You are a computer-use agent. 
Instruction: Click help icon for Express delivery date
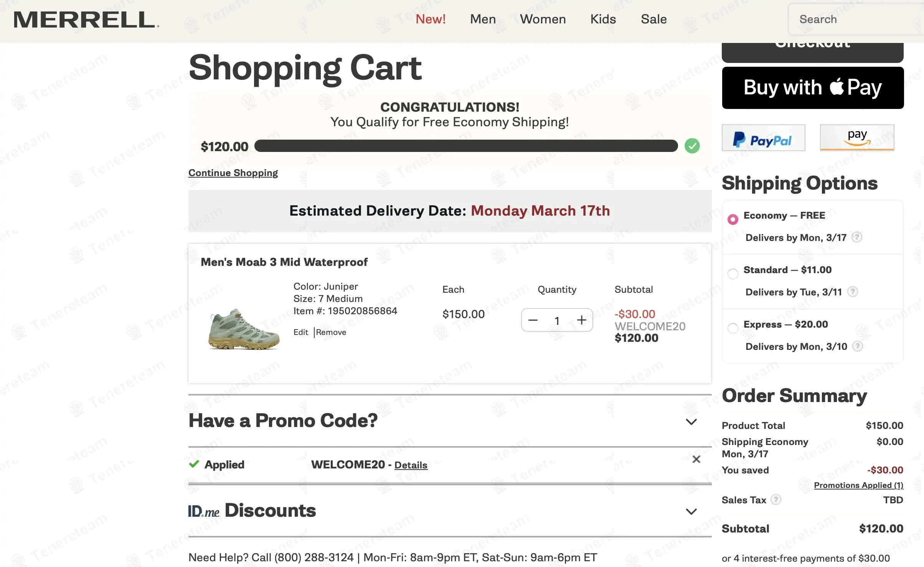[857, 346]
